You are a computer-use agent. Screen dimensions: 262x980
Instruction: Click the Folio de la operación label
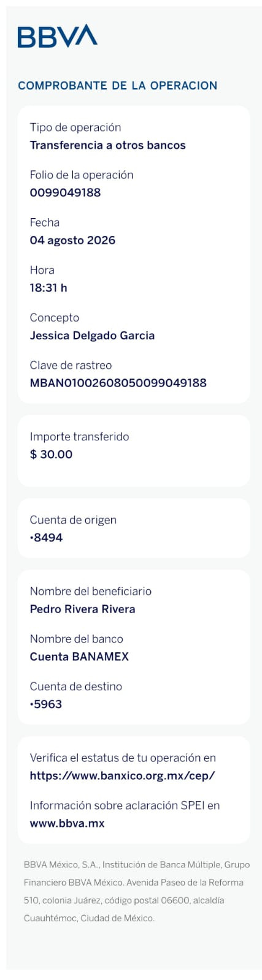[x=81, y=175]
